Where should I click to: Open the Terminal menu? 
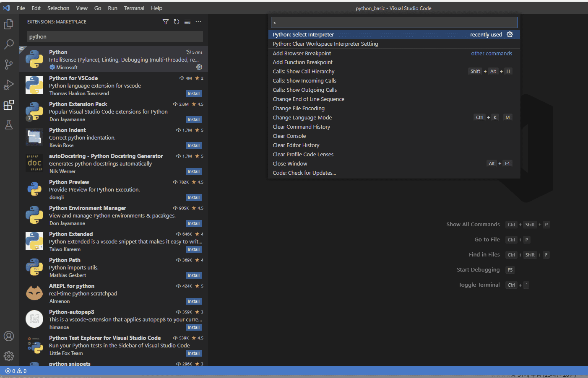(x=134, y=8)
